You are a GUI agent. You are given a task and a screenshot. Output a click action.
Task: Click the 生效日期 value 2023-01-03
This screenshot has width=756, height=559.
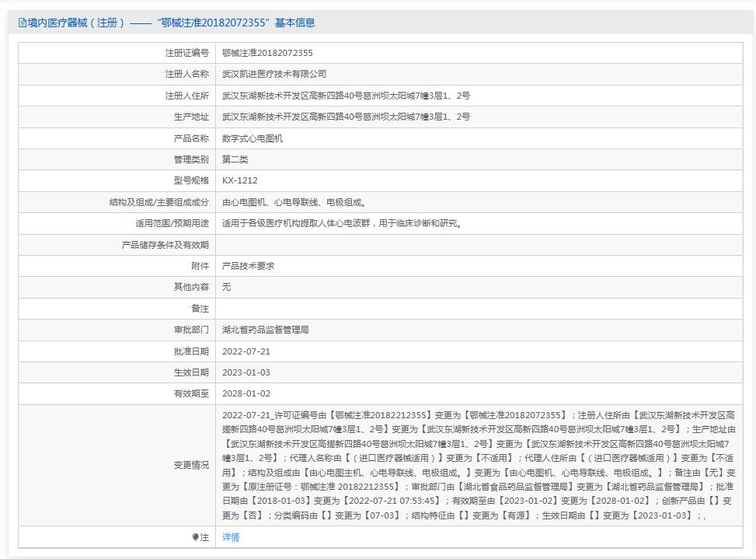click(x=246, y=372)
